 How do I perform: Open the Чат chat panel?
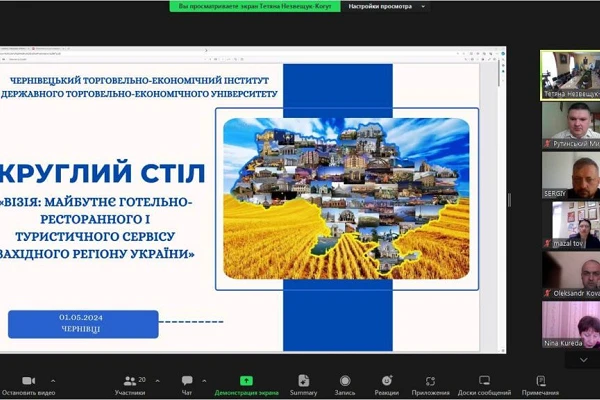click(187, 381)
